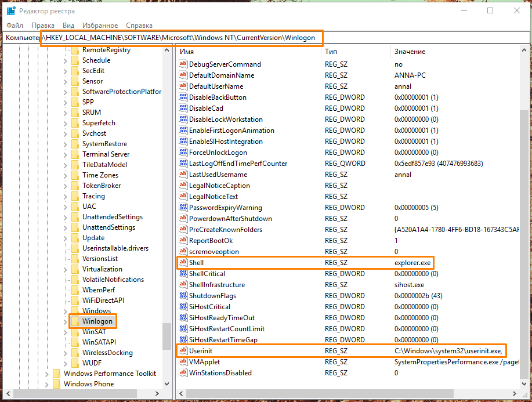Click the DWORD icon beside DisableCad
Screen dimensions: 532x402
tap(183, 108)
